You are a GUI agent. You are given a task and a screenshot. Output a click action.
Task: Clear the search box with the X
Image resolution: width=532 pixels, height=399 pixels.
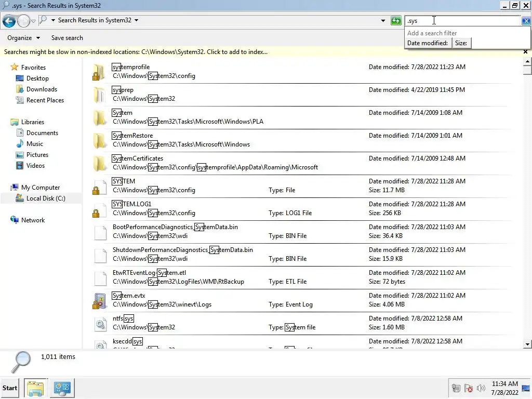(526, 21)
